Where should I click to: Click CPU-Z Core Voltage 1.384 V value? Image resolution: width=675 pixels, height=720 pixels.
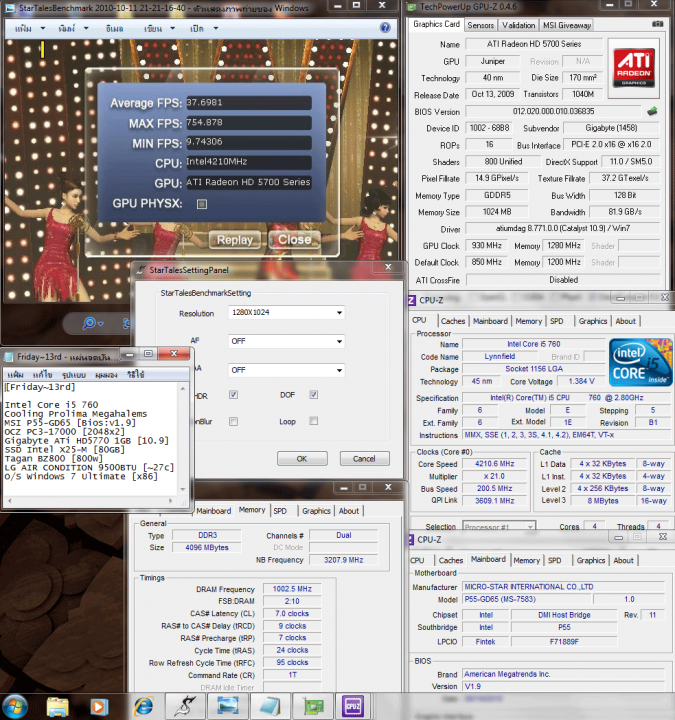click(x=581, y=381)
